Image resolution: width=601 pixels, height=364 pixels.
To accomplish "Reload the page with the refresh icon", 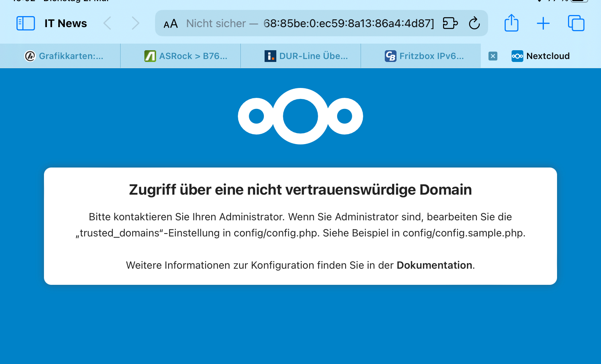I will [475, 23].
